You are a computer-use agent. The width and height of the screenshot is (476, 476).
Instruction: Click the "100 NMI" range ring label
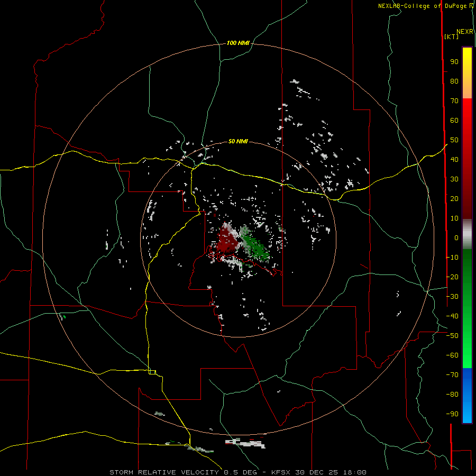[238, 43]
